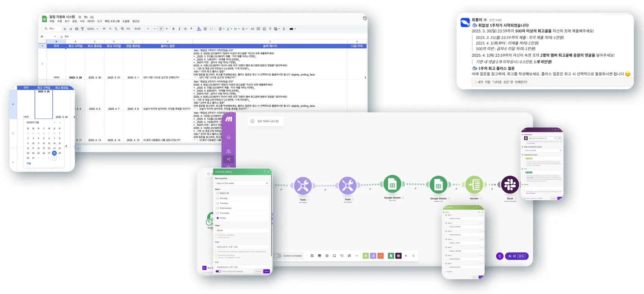Image resolution: width=644 pixels, height=294 pixels.
Task: Open the 수정 menu
Action: 59,21
